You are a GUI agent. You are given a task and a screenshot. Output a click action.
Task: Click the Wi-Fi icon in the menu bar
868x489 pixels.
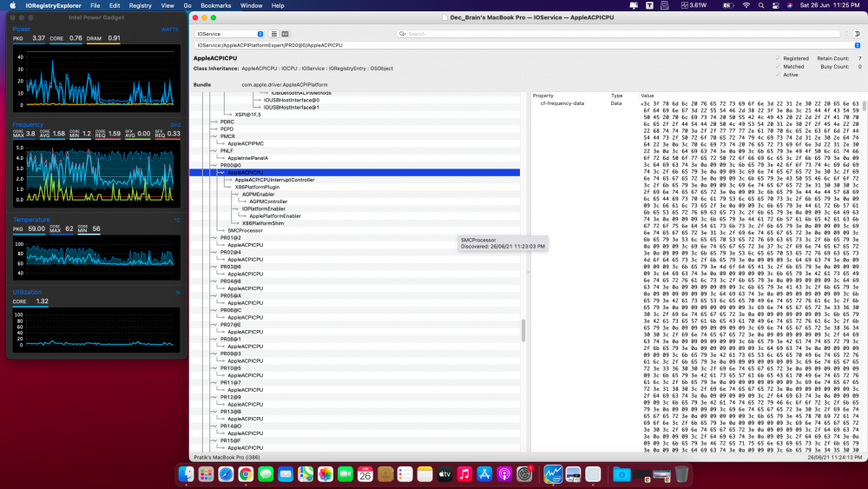pyautogui.click(x=746, y=5)
